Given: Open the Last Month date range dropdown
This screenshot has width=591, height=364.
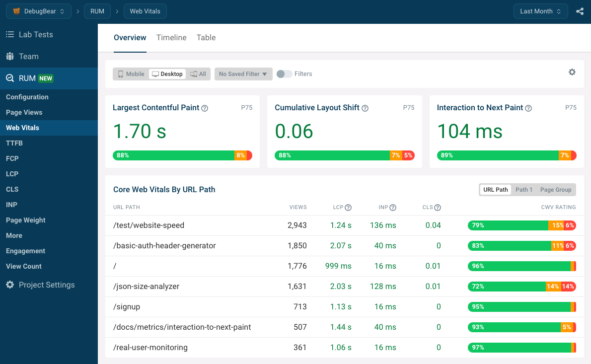Looking at the screenshot, I should coord(540,11).
